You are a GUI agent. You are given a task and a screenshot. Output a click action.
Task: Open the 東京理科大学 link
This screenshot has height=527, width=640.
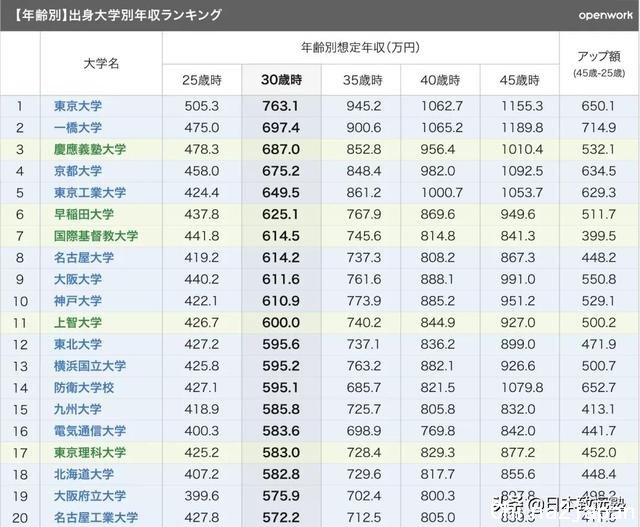(90, 452)
